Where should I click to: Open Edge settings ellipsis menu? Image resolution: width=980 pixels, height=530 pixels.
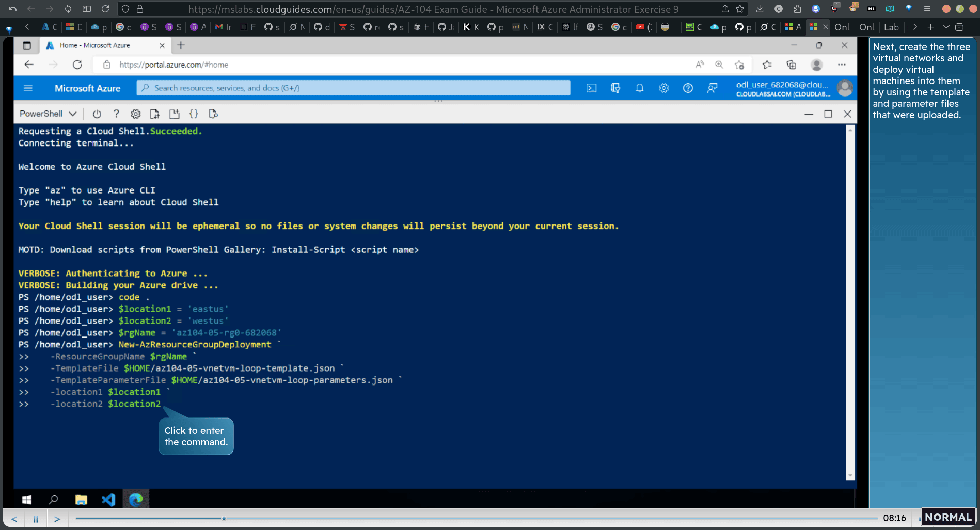click(842, 65)
